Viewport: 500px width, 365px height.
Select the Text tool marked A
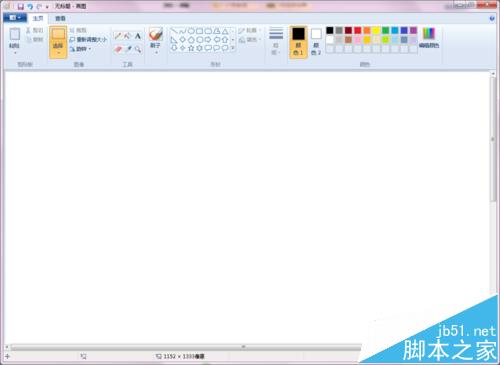coord(138,36)
